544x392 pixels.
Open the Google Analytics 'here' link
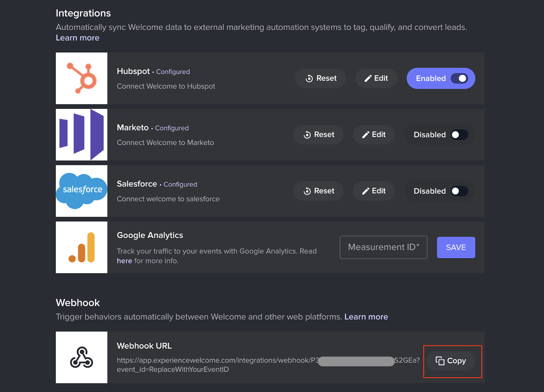[x=124, y=261]
